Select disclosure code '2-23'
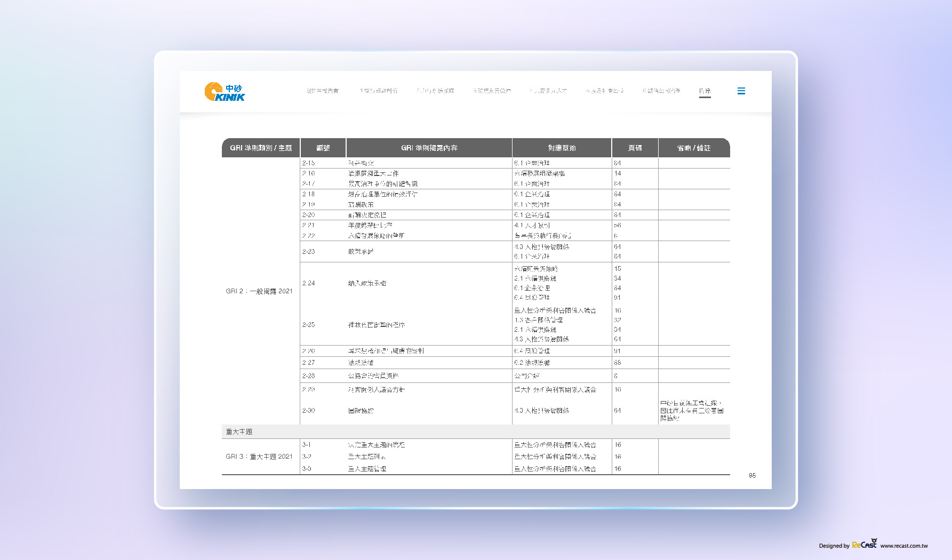 (x=308, y=251)
